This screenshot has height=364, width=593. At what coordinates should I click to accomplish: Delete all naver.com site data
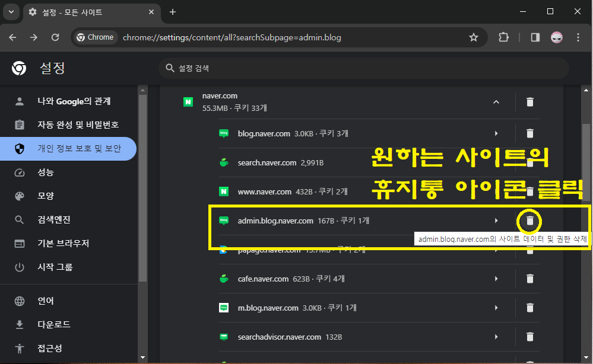tap(530, 102)
